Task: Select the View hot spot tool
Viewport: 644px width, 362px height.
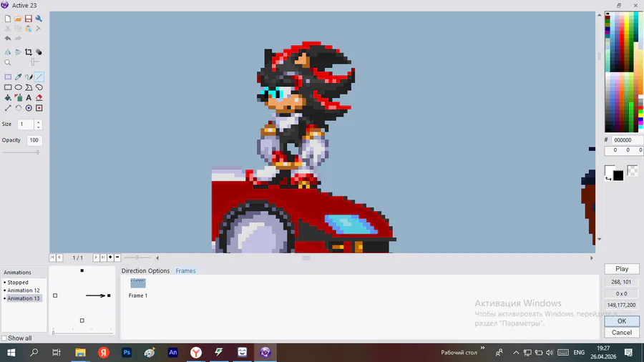Action: [x=29, y=108]
